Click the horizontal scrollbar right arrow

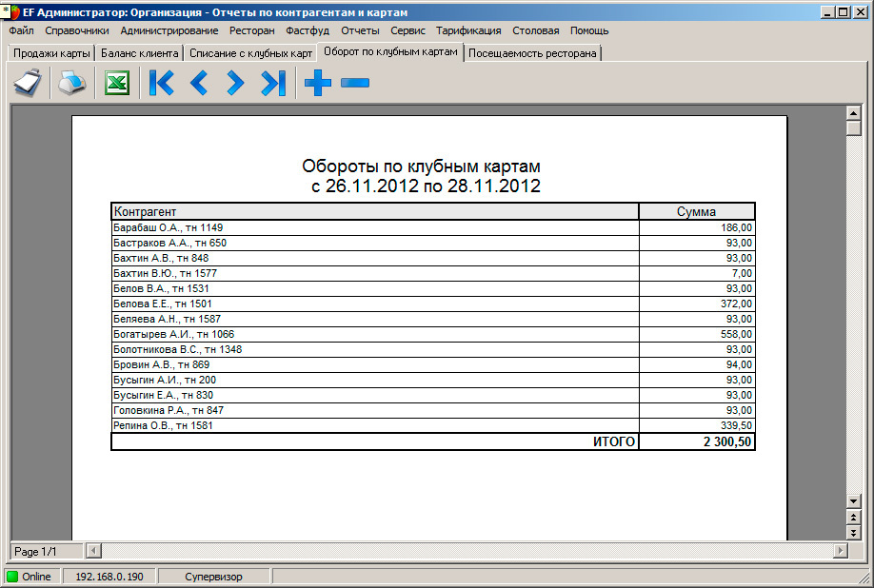coord(840,551)
